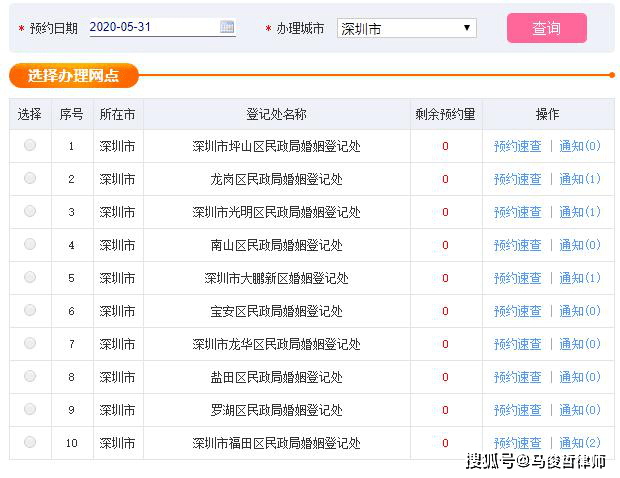This screenshot has height=478, width=620.
Task: Select radio button for 大鹏新区婚姻登记处
Action: click(30, 277)
